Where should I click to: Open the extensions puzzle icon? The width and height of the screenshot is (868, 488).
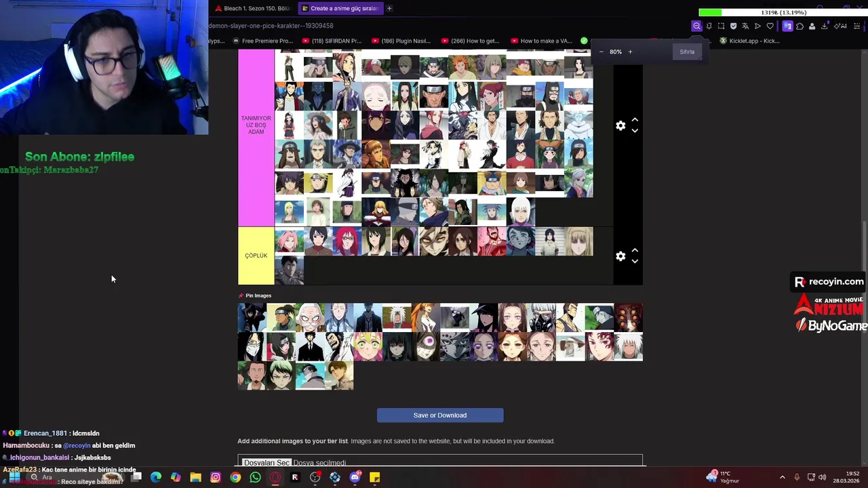tap(800, 26)
